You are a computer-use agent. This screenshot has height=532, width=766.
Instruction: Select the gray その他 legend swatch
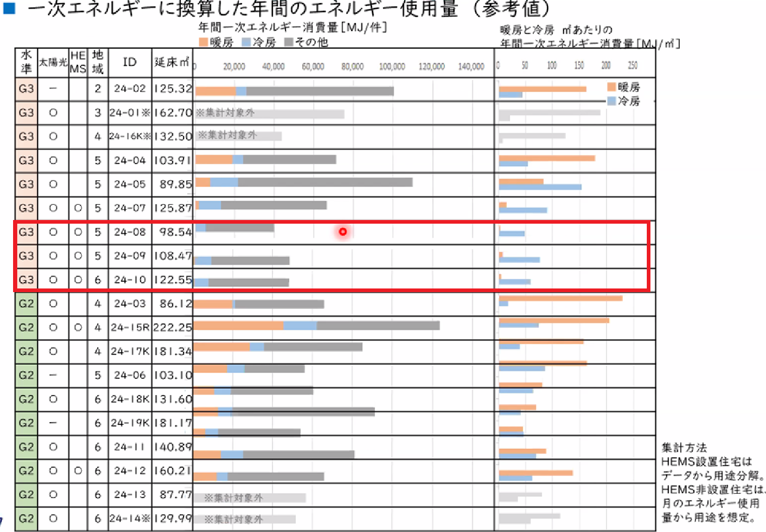(289, 42)
